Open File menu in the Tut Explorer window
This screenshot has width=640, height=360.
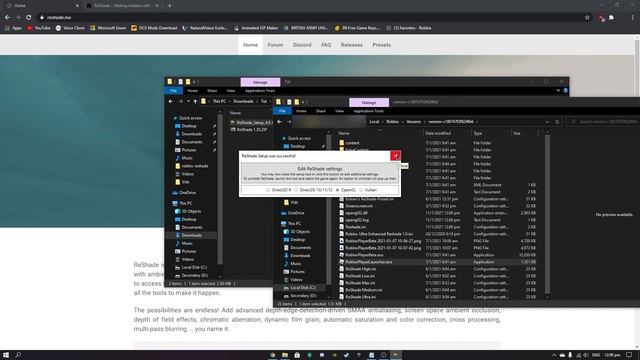tap(173, 91)
